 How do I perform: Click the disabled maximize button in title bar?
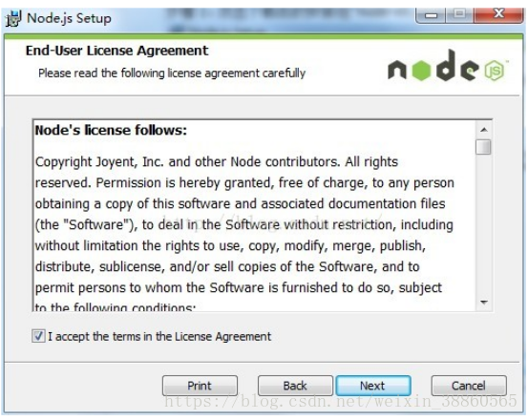point(459,15)
